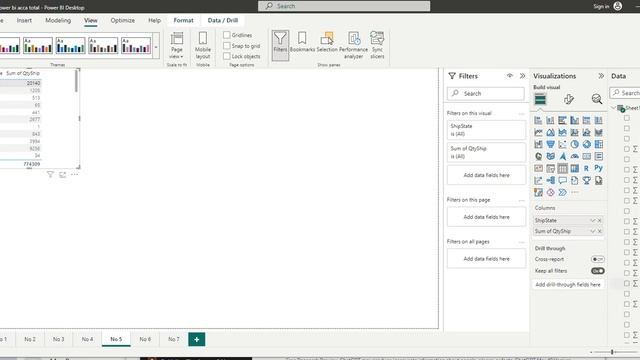Image resolution: width=640 pixels, height=360 pixels.
Task: Select the area chart visual
Action: 550,132
